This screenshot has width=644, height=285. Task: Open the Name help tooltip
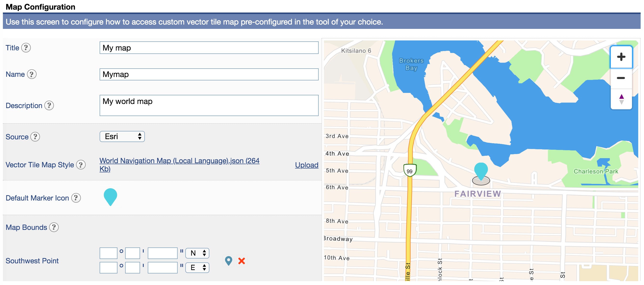[32, 74]
